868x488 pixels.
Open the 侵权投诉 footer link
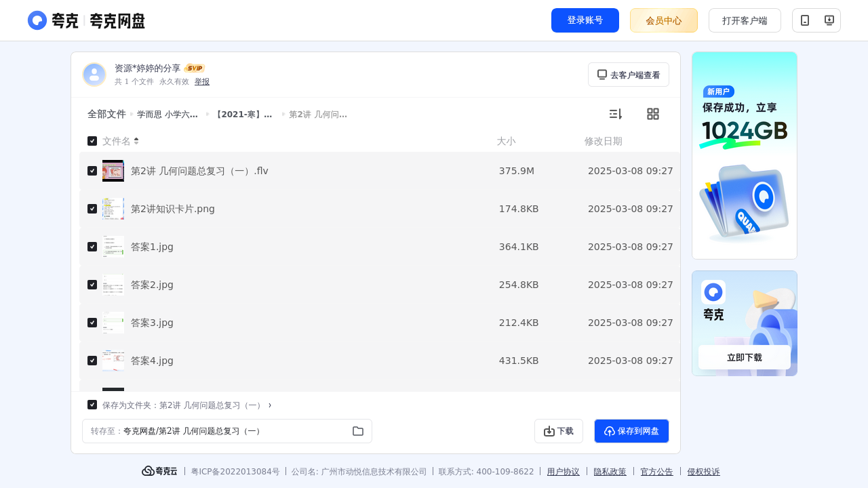[704, 471]
